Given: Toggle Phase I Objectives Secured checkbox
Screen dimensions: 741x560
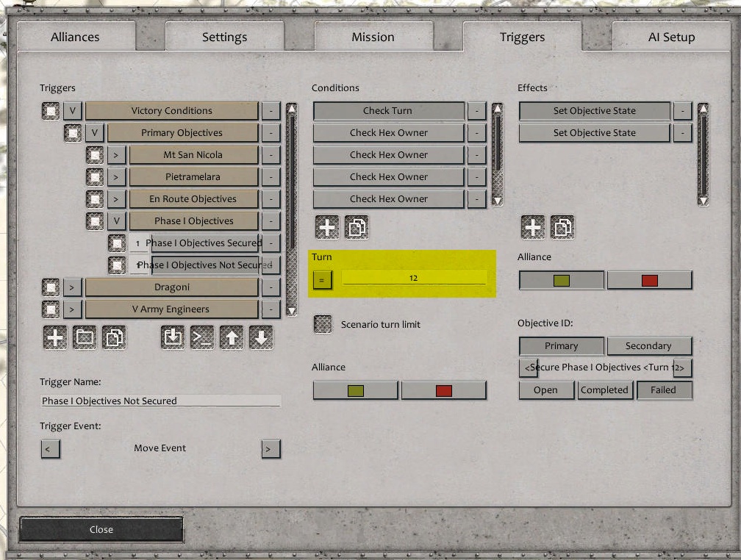Looking at the screenshot, I should [x=117, y=243].
